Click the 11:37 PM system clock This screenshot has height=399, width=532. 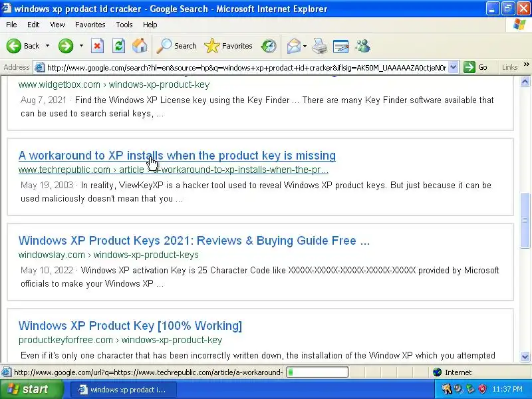tap(507, 389)
